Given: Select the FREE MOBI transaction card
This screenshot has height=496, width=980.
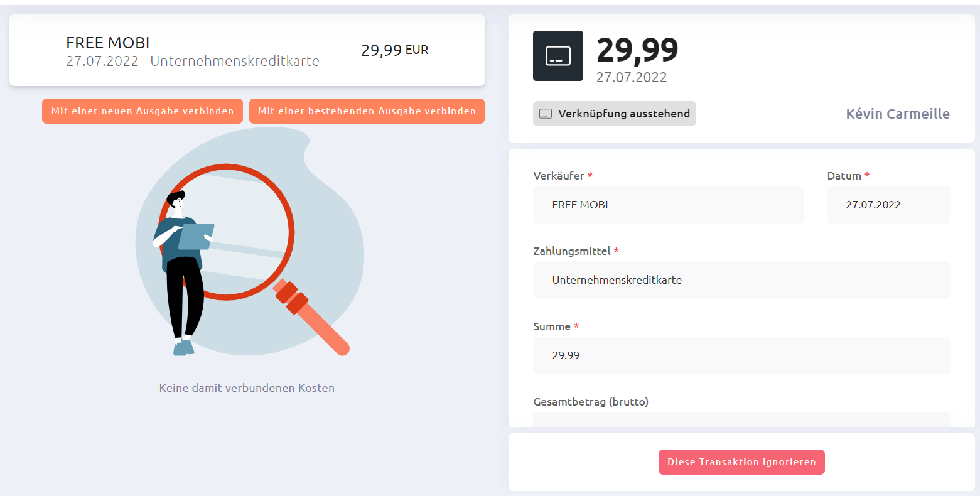Looking at the screenshot, I should tap(247, 50).
